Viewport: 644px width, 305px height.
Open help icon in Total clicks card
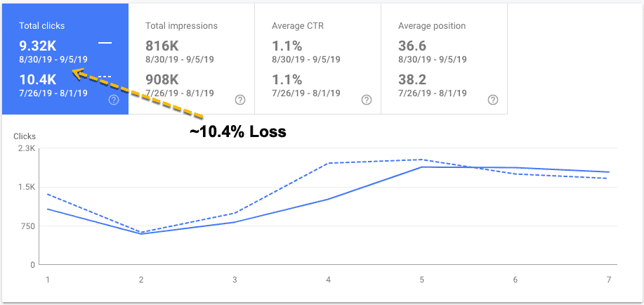(x=114, y=100)
